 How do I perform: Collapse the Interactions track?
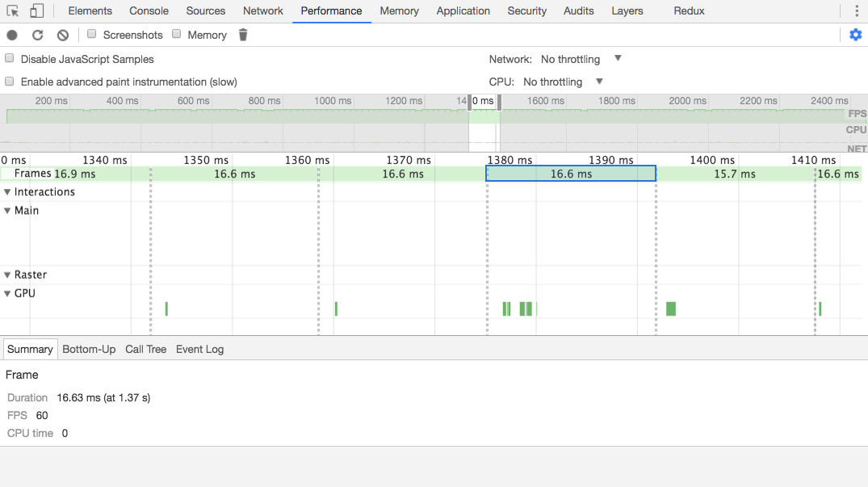pos(7,192)
